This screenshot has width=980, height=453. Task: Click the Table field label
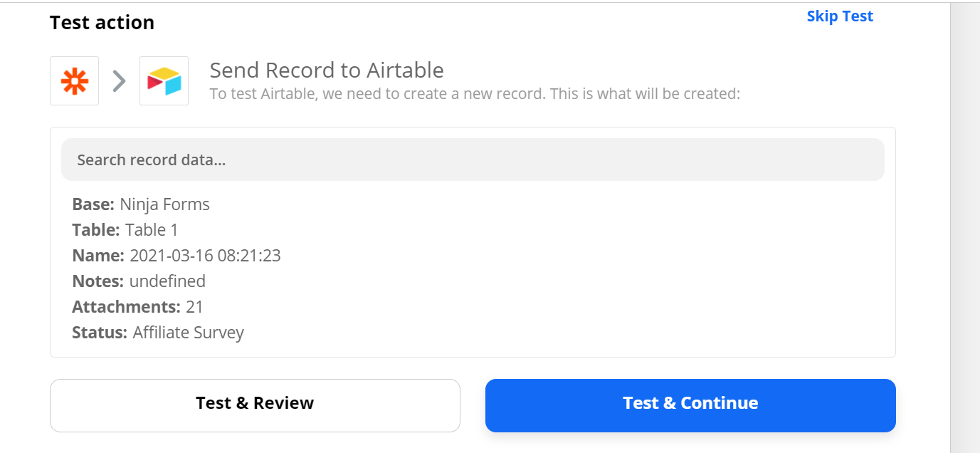[x=96, y=230]
